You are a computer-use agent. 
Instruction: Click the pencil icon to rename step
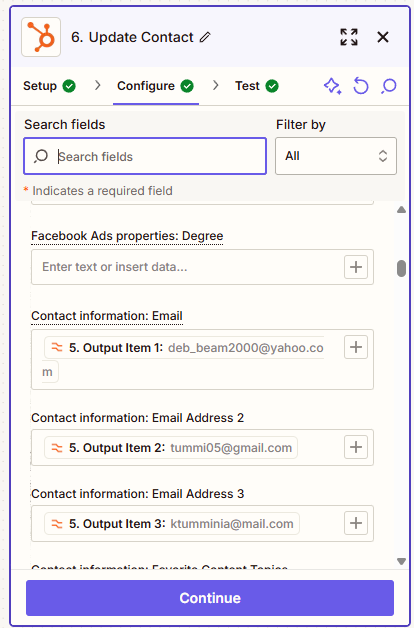(205, 37)
